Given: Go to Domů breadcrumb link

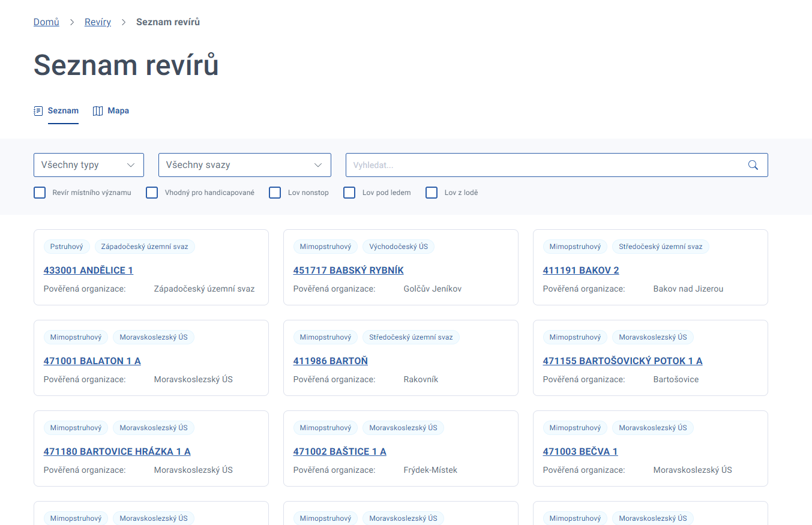Looking at the screenshot, I should [x=46, y=22].
